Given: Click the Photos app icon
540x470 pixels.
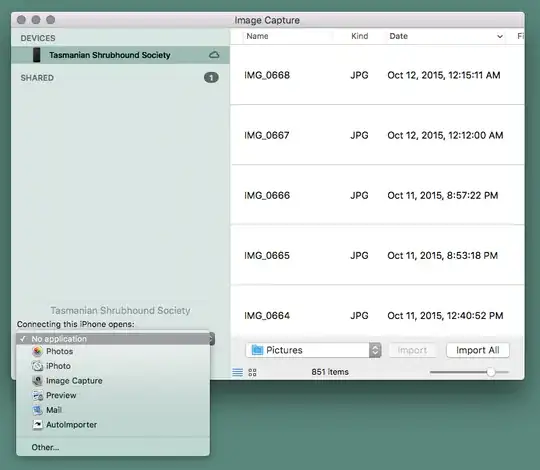Looking at the screenshot, I should tap(37, 351).
